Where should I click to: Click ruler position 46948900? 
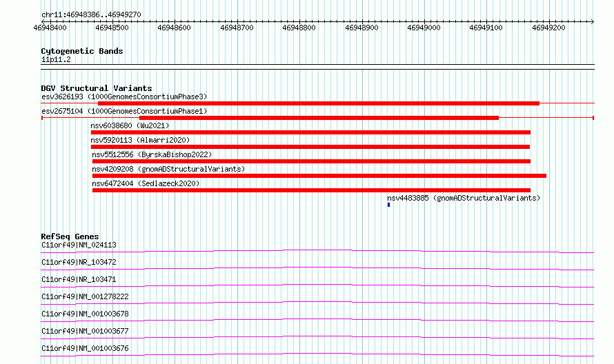(x=362, y=28)
